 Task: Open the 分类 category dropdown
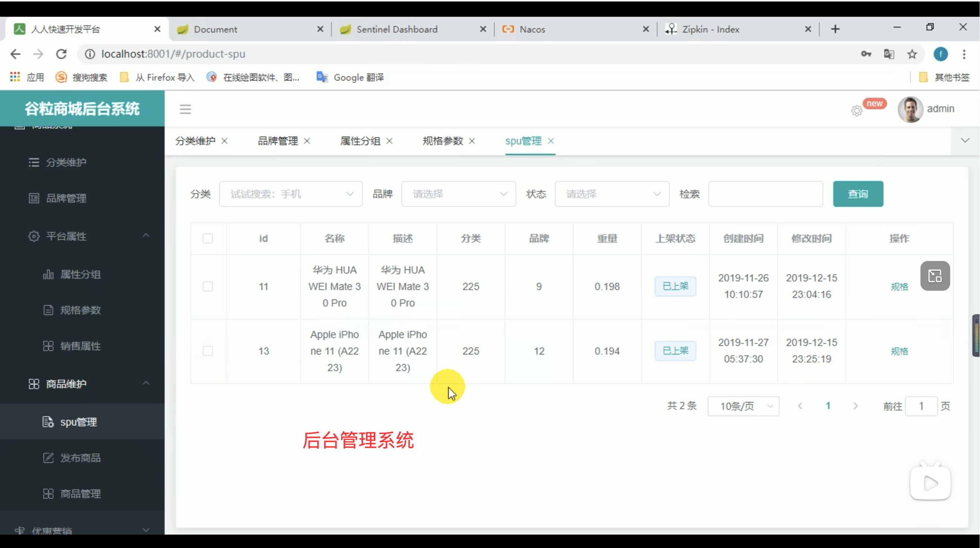[291, 194]
